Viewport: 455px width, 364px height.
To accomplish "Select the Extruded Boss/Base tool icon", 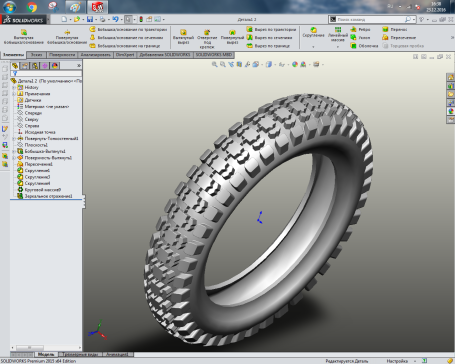I will (24, 32).
